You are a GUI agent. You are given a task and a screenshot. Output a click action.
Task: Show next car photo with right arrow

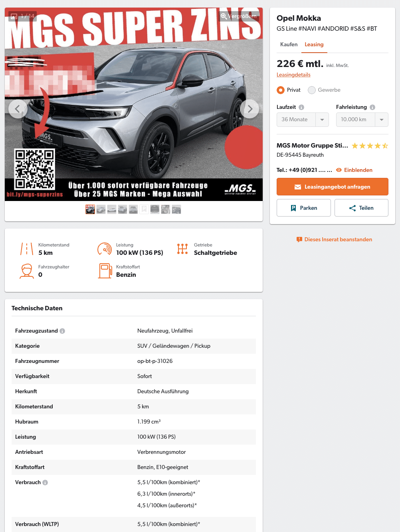tap(250, 109)
